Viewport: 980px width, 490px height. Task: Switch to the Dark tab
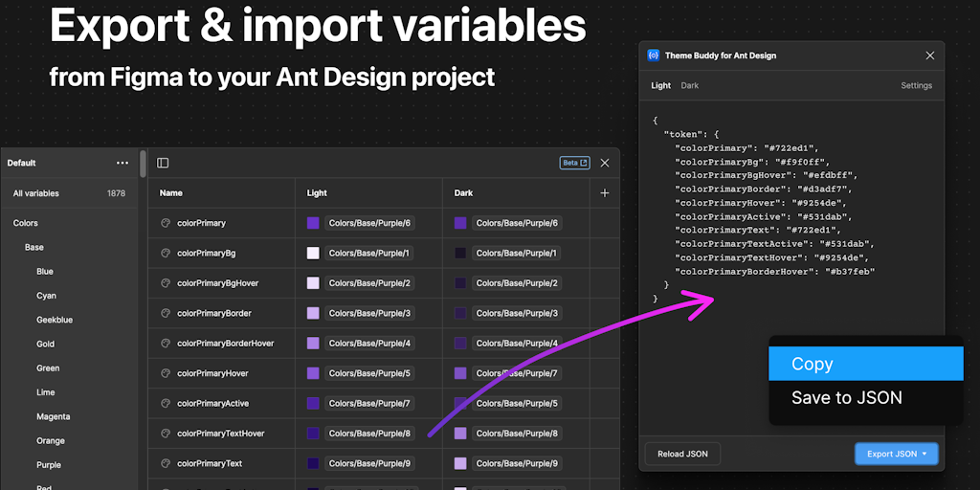(x=689, y=86)
